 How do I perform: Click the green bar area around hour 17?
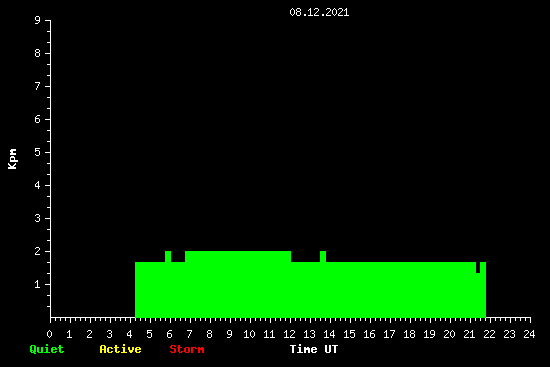(x=389, y=289)
